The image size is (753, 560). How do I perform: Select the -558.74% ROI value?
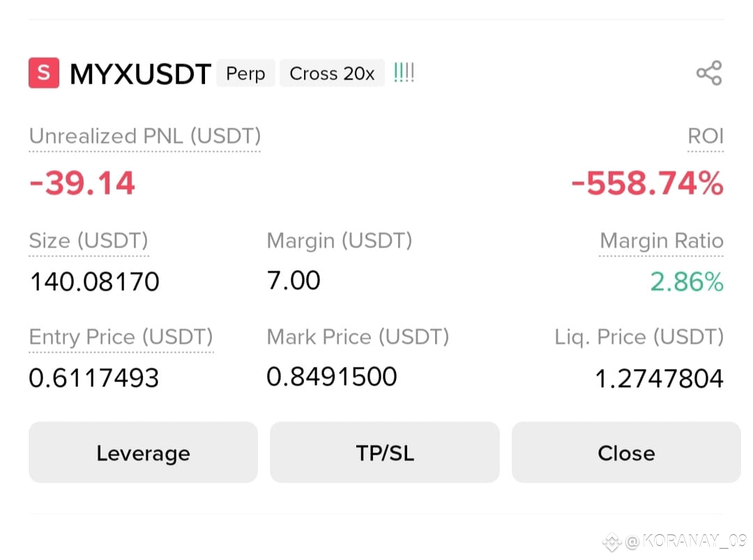point(647,183)
